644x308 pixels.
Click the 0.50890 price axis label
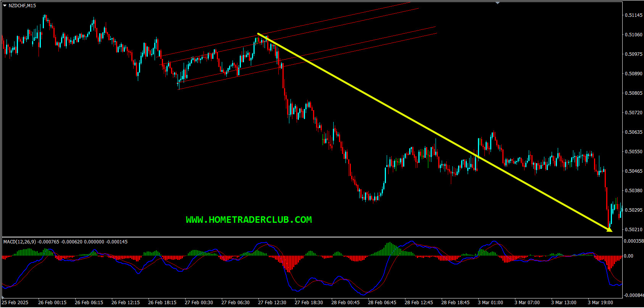(633, 74)
